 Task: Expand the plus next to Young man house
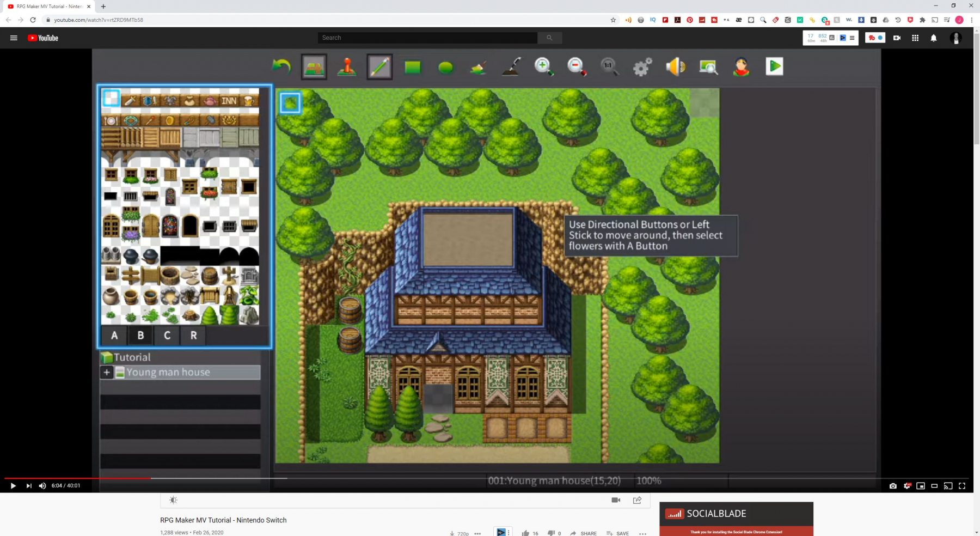click(107, 373)
